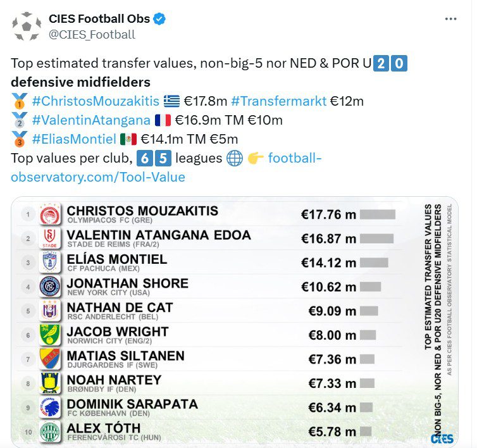Click Christos Mouzakitis's €17.76 m value bar

click(x=378, y=215)
